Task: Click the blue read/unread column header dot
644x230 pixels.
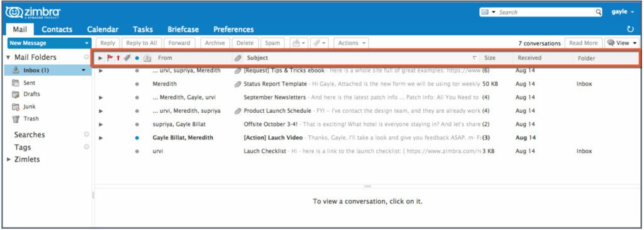Action: coord(136,58)
